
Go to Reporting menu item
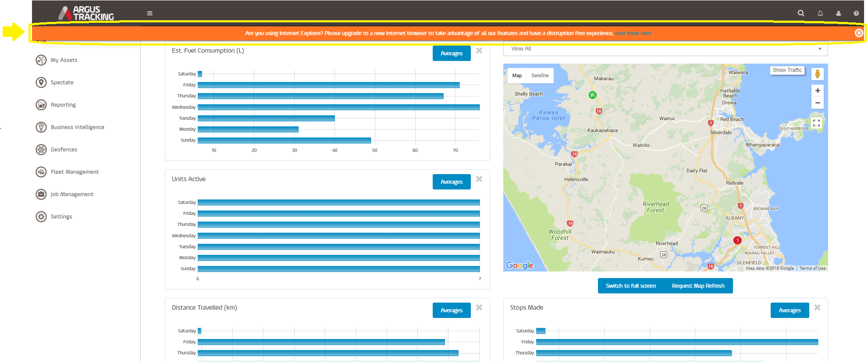pyautogui.click(x=63, y=105)
